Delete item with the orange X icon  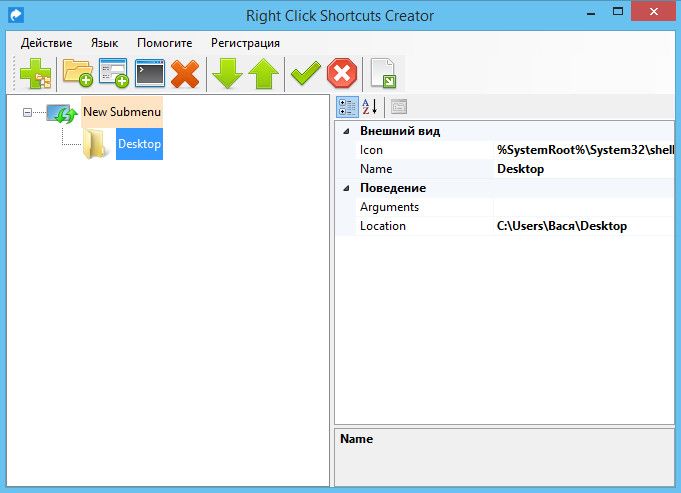[x=185, y=74]
